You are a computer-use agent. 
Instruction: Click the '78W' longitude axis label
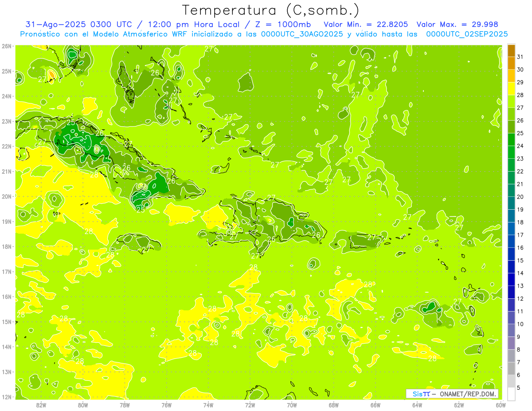pos(125,405)
